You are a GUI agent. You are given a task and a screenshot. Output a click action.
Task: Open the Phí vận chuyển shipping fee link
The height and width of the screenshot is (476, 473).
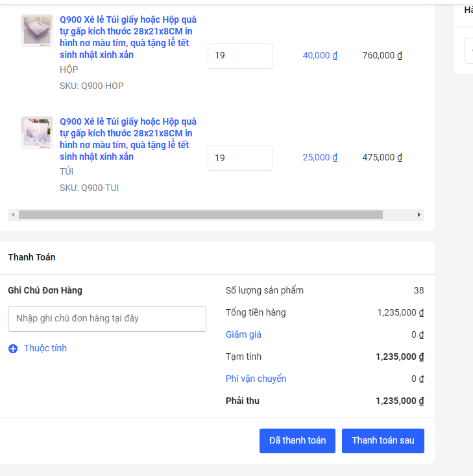[256, 379]
